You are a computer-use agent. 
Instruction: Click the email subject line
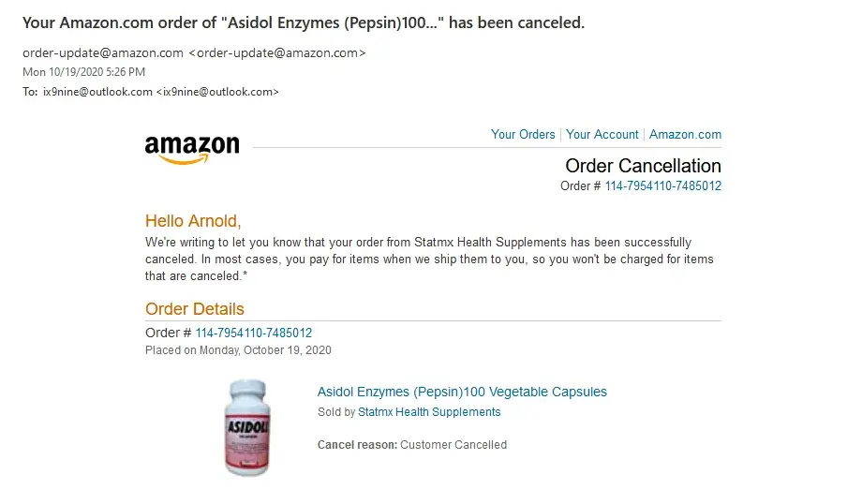(x=303, y=22)
